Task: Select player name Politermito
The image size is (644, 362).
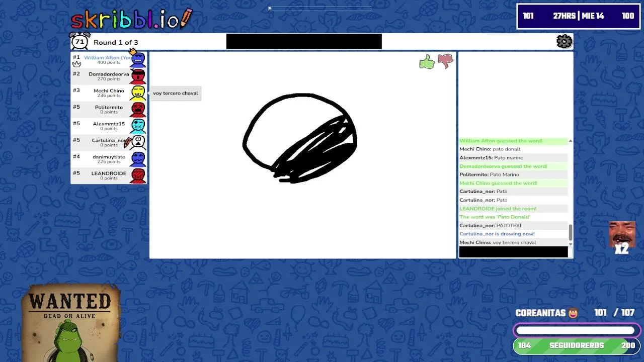Action: pyautogui.click(x=109, y=107)
